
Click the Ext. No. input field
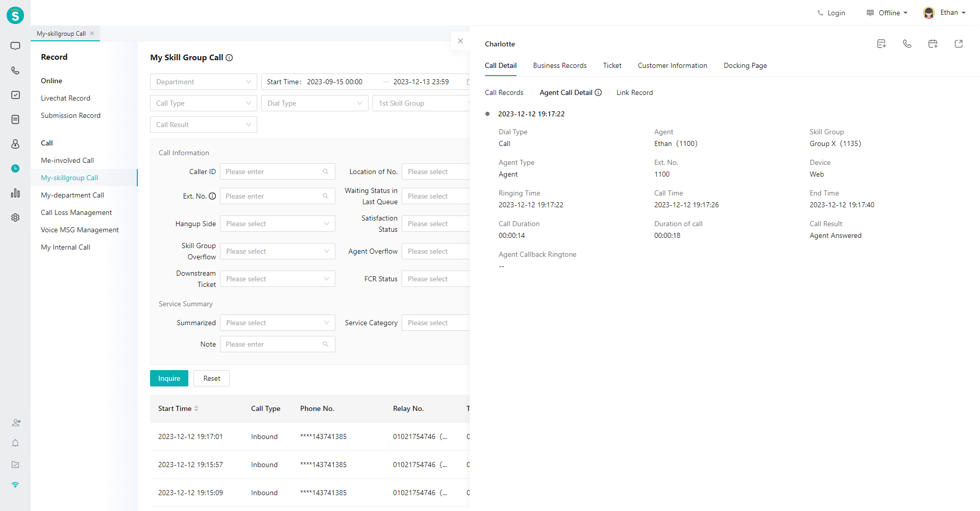tap(278, 196)
